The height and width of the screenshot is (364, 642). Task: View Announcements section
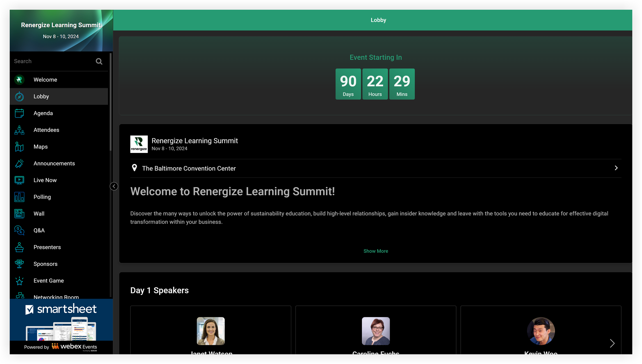pyautogui.click(x=59, y=163)
